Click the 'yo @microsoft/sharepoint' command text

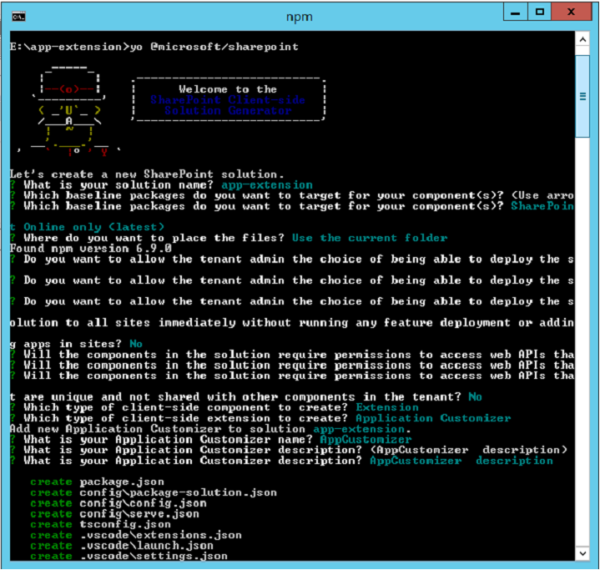tap(215, 47)
